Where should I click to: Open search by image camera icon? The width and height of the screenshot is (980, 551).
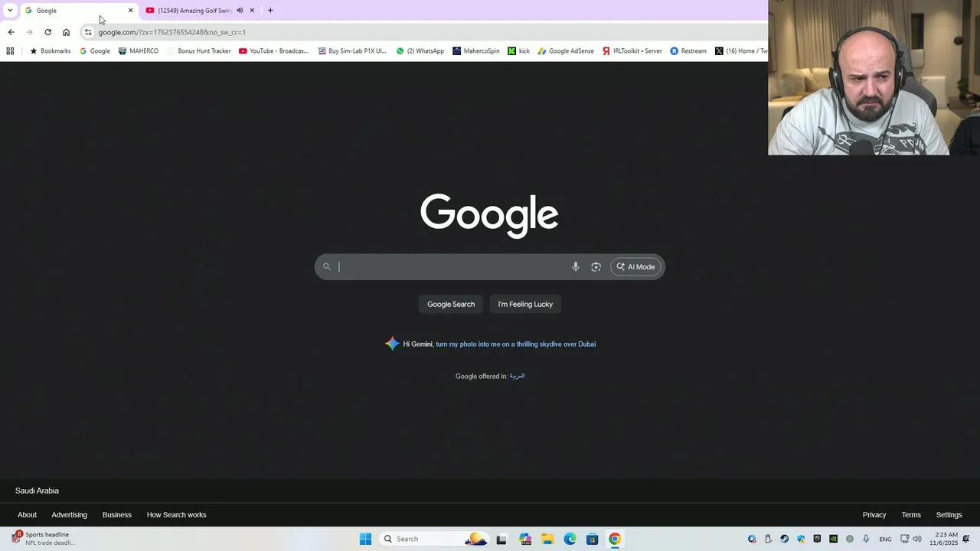pyautogui.click(x=596, y=267)
